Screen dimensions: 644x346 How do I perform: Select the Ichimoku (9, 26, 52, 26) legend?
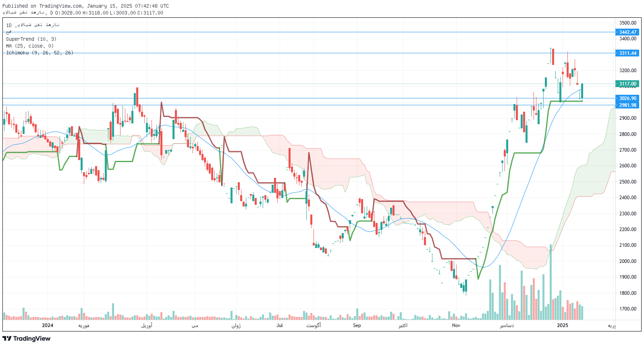[39, 53]
